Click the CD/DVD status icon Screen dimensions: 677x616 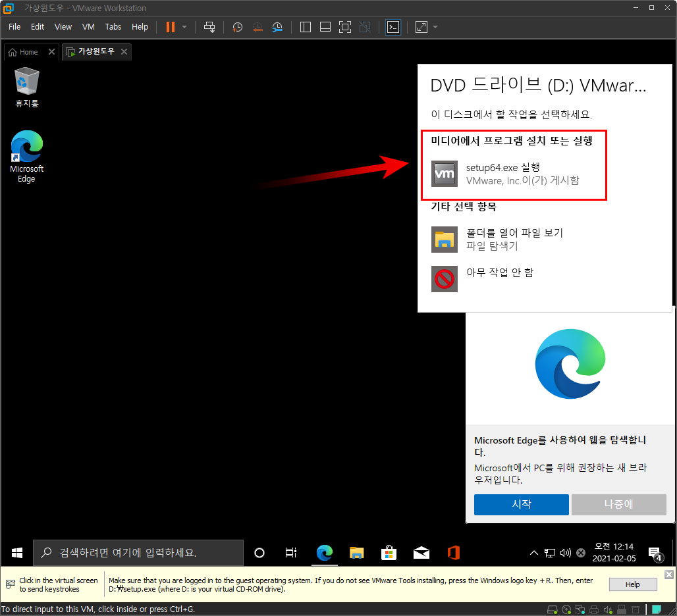[x=566, y=609]
